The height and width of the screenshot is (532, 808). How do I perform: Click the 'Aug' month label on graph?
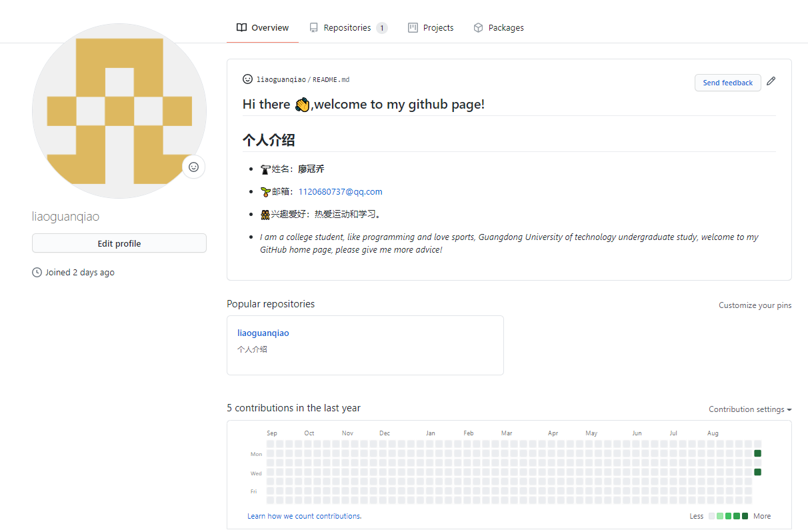click(x=713, y=433)
